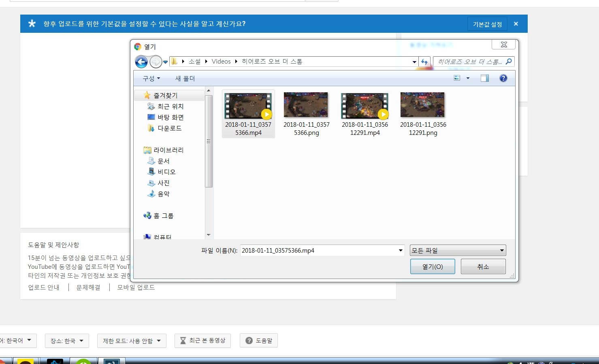Viewport: 599px width, 364px height.
Task: Open the 구성 menu
Action: coord(151,79)
